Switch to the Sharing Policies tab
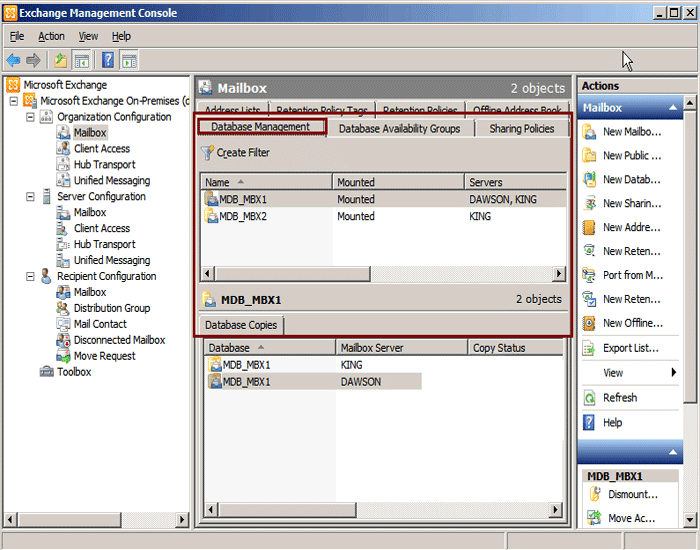700x550 pixels. (521, 129)
